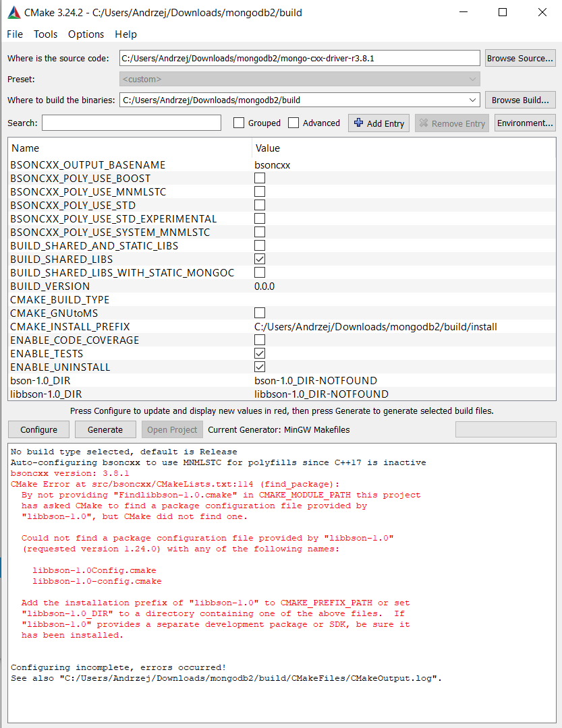
Task: Click the plus icon on Add Entry
Action: 358,123
